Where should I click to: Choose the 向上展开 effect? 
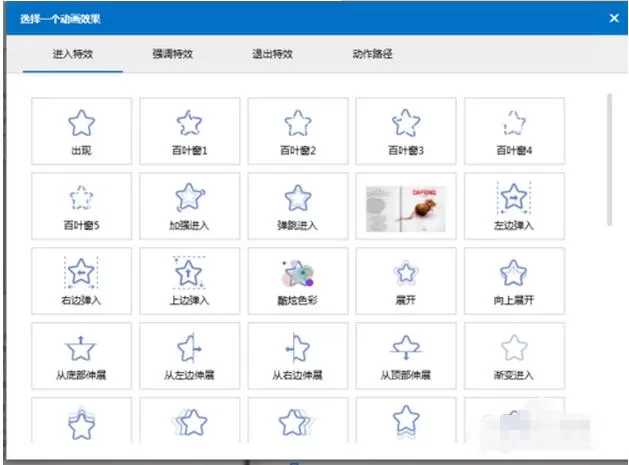pyautogui.click(x=514, y=281)
